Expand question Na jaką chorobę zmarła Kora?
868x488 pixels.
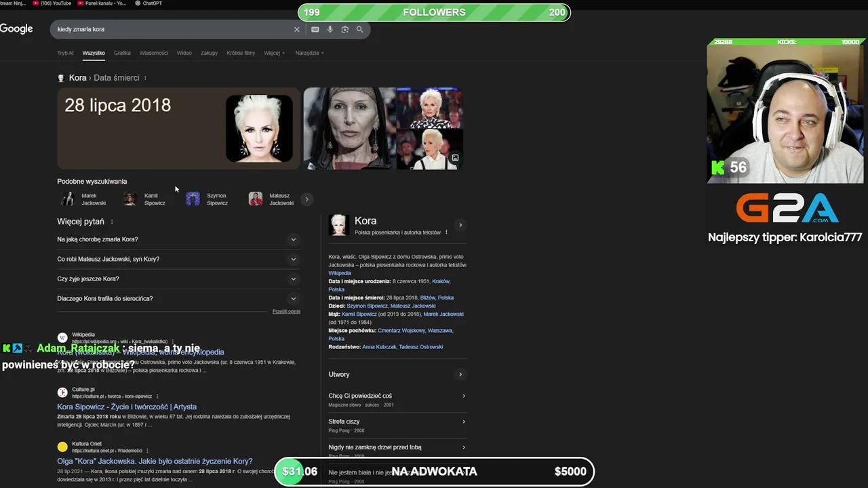click(x=178, y=239)
